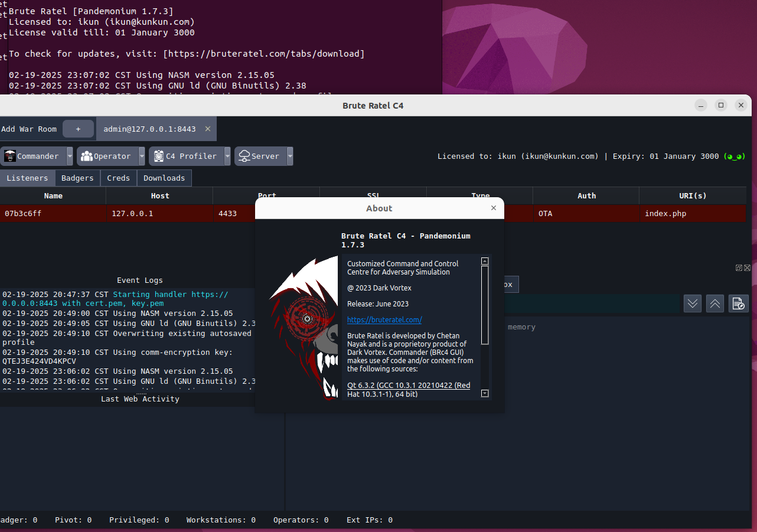Click the Ext IPs: 0 status entry
Image resolution: width=757 pixels, height=532 pixels.
(370, 520)
